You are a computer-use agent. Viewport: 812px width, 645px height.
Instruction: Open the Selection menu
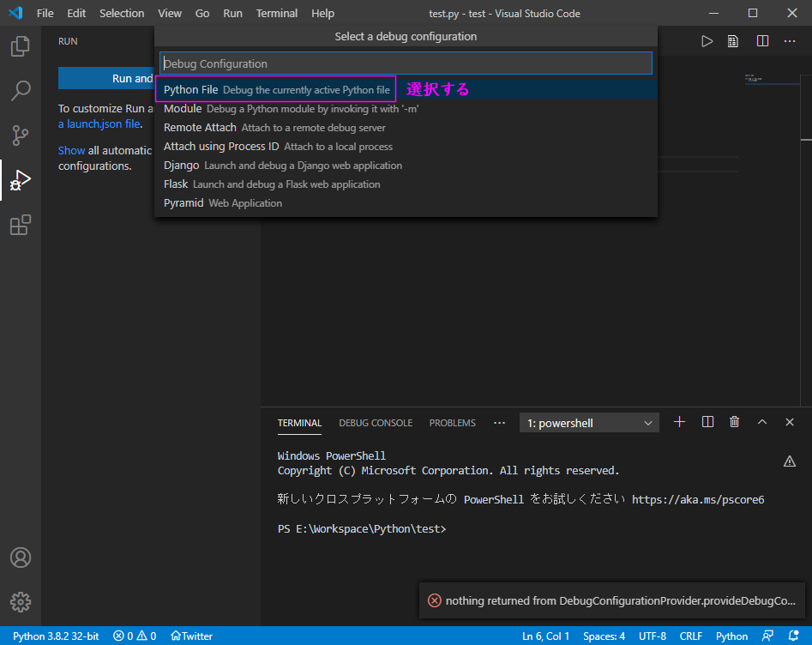coord(122,14)
